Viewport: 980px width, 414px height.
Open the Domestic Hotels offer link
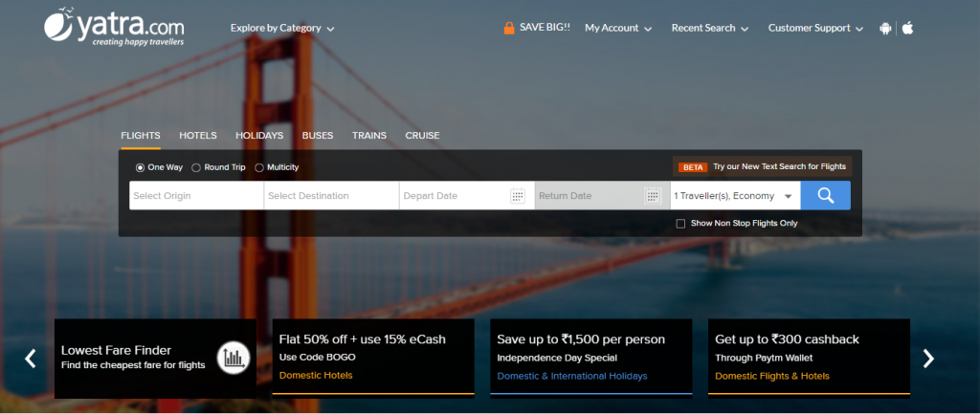(316, 376)
